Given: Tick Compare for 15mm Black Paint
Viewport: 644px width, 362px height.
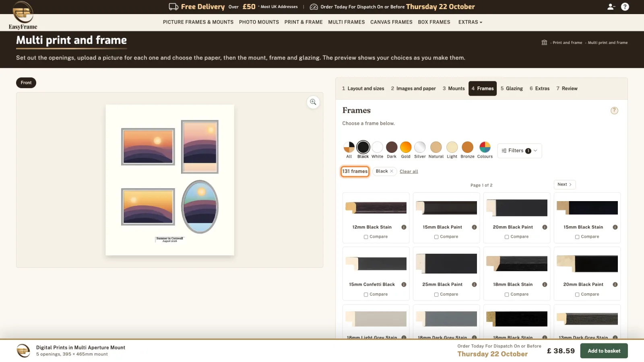Looking at the screenshot, I should (436, 237).
